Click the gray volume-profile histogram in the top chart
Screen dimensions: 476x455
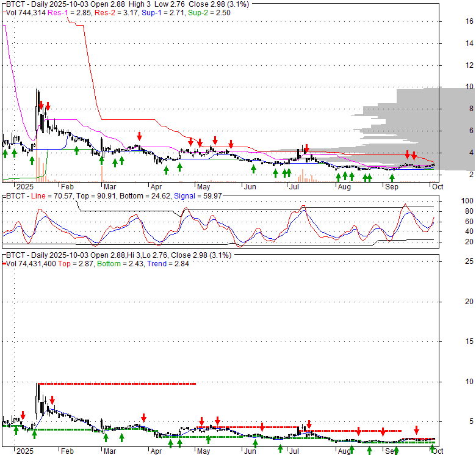419,128
